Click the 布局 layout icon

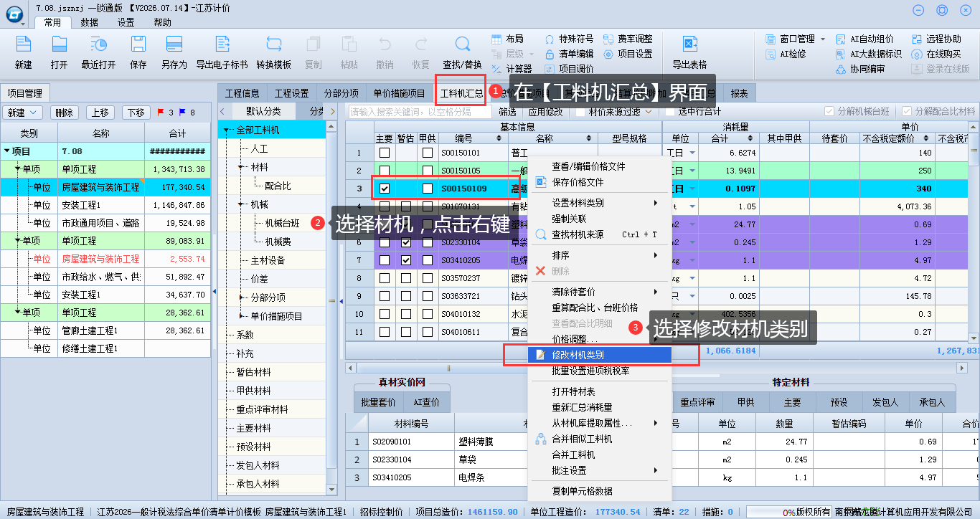(497, 39)
